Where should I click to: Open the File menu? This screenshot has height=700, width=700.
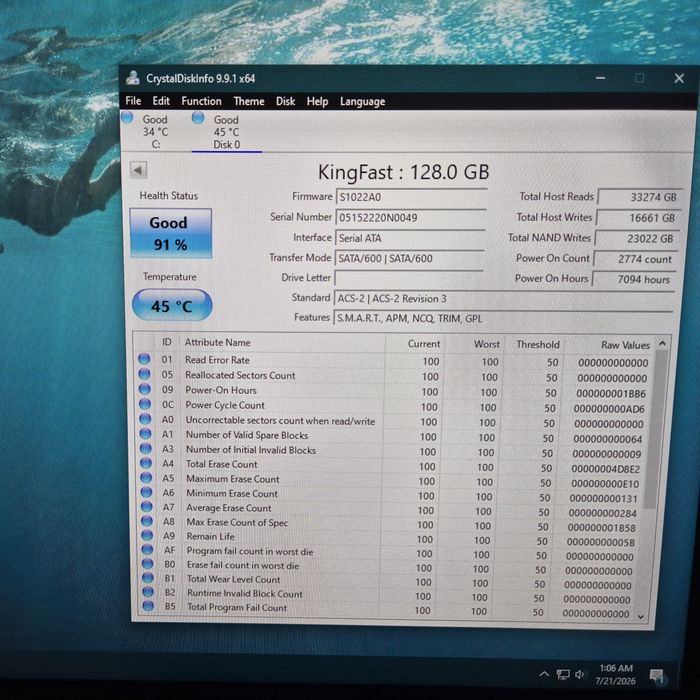click(x=133, y=101)
